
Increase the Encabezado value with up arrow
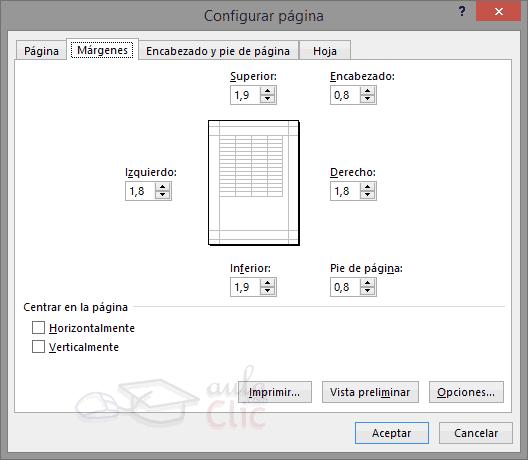tap(367, 91)
